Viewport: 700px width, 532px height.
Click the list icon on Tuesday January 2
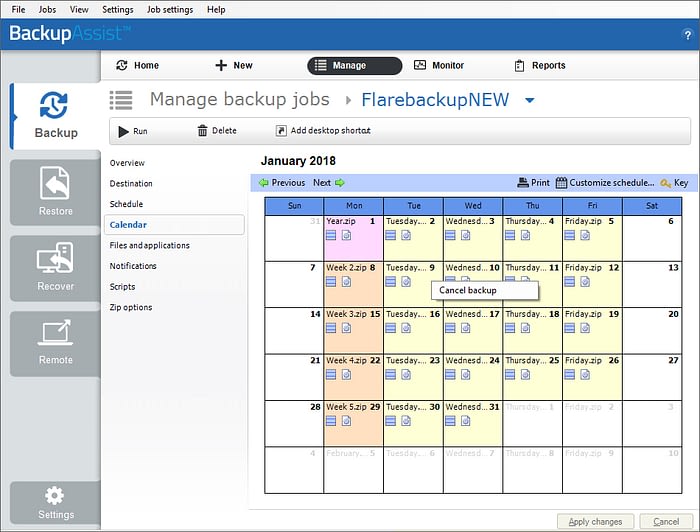click(391, 235)
